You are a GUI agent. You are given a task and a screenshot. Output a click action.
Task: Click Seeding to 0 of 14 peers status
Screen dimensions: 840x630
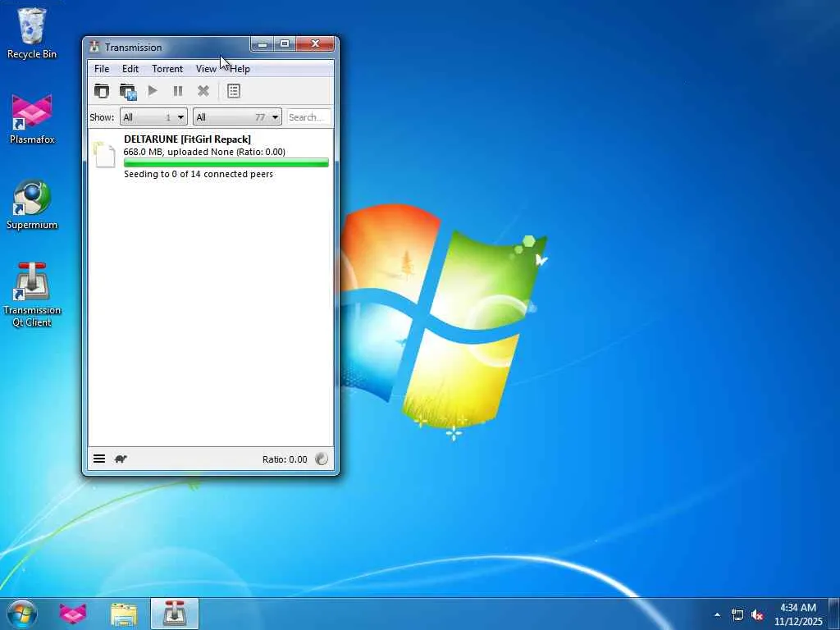click(x=199, y=174)
